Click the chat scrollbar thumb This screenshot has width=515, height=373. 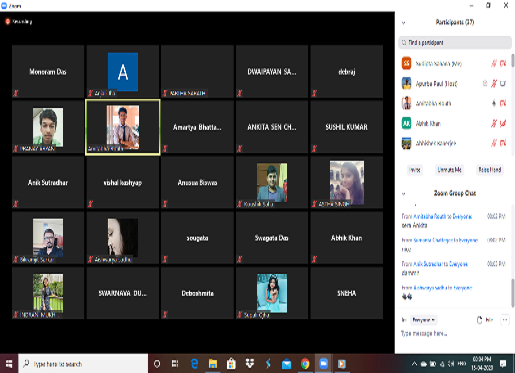click(513, 293)
